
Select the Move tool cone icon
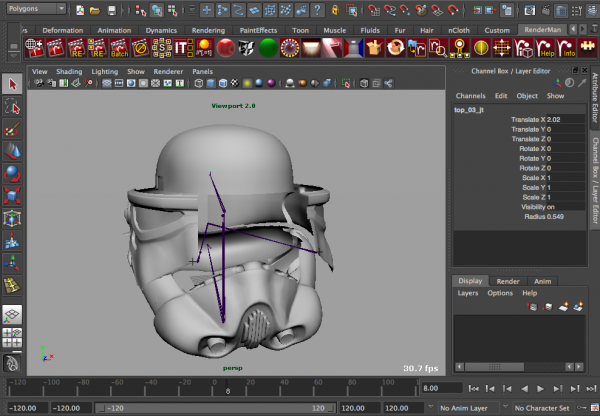(x=12, y=151)
